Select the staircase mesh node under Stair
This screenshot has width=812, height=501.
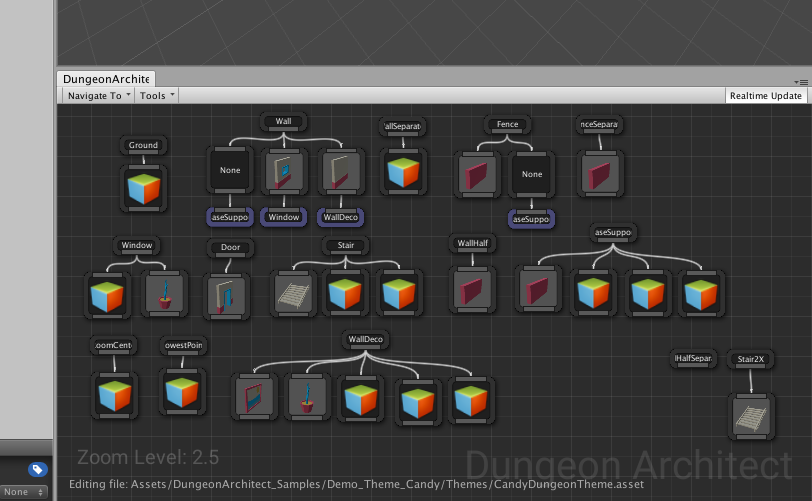(294, 294)
